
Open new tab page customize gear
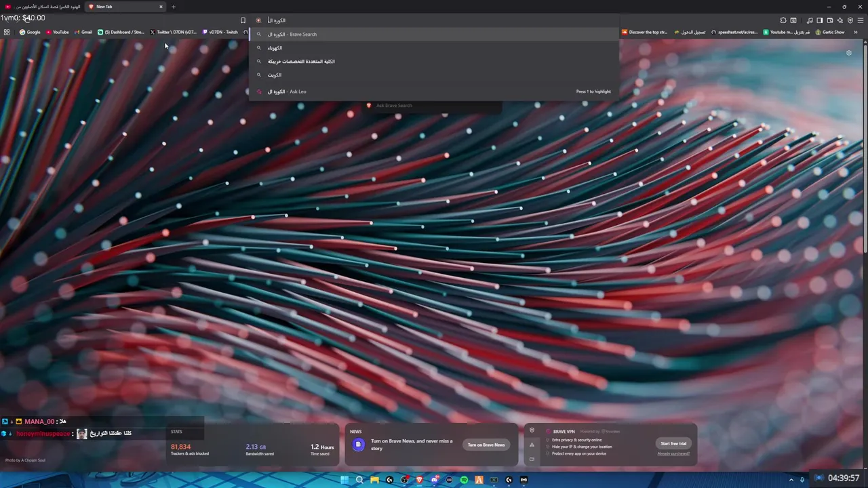point(848,53)
